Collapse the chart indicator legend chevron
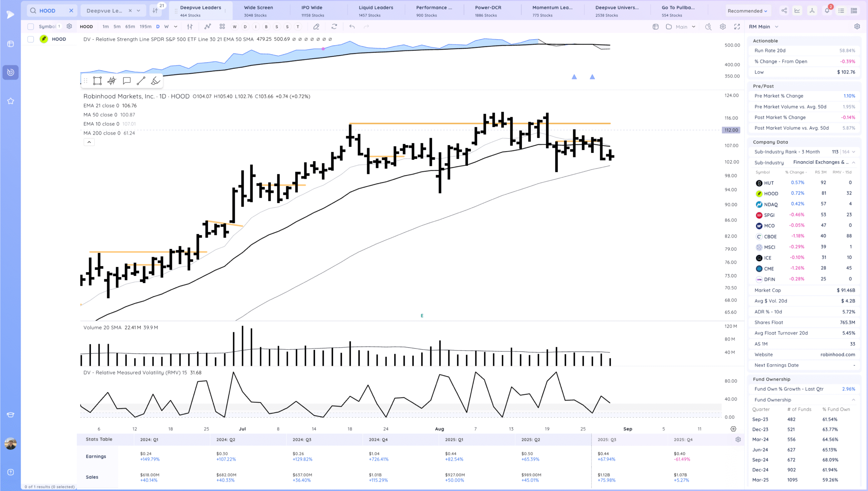The width and height of the screenshot is (868, 491). click(89, 142)
